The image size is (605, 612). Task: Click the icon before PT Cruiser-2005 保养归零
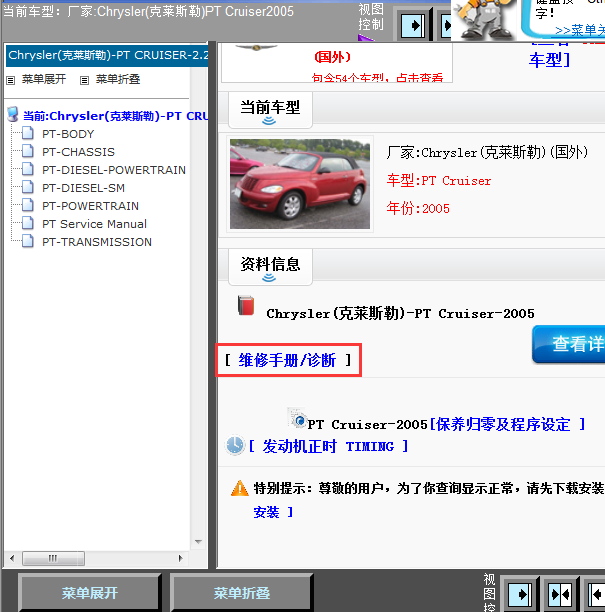[x=297, y=418]
